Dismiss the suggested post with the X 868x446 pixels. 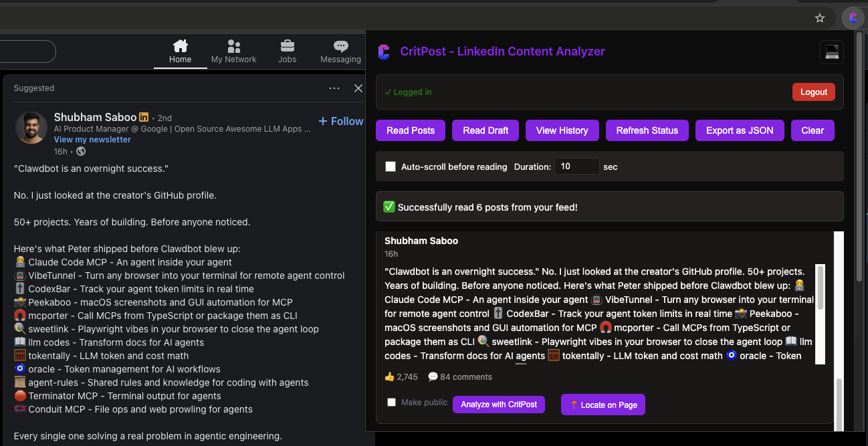point(358,88)
